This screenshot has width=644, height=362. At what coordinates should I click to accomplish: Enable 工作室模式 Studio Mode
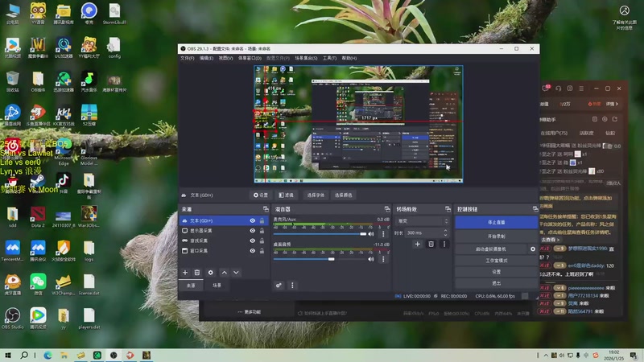coord(496,261)
